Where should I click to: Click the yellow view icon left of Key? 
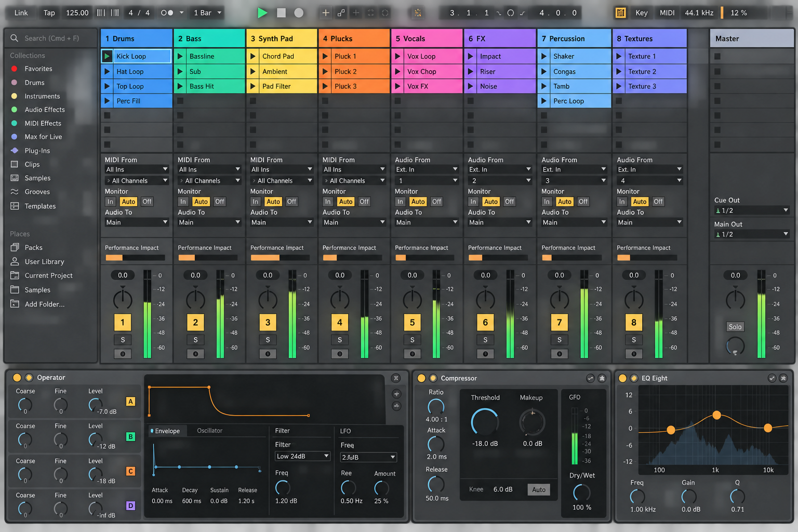pyautogui.click(x=620, y=12)
